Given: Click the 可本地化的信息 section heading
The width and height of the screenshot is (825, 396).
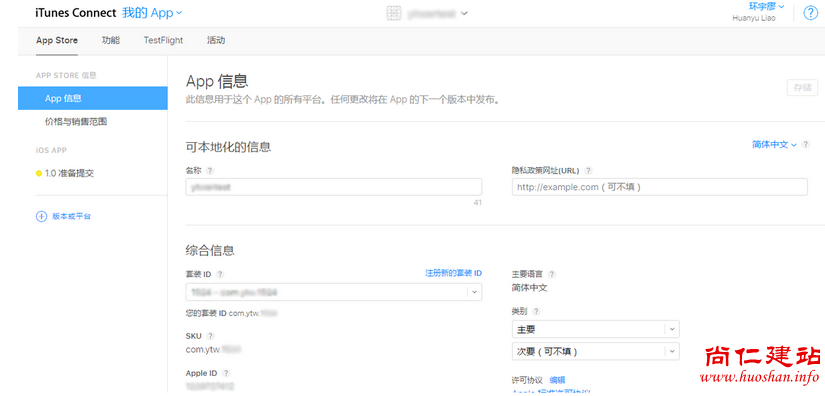Looking at the screenshot, I should pos(228,147).
